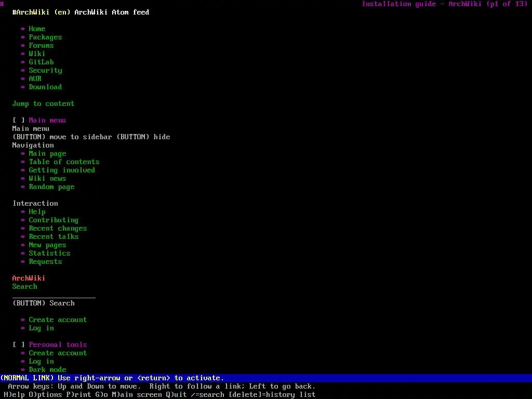Click the M)ain screen command

(x=137, y=395)
